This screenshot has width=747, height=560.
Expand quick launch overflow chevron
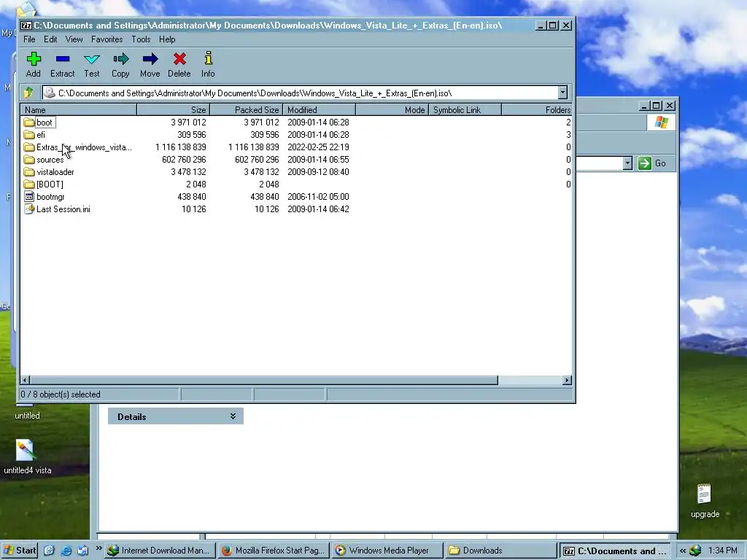[98, 548]
